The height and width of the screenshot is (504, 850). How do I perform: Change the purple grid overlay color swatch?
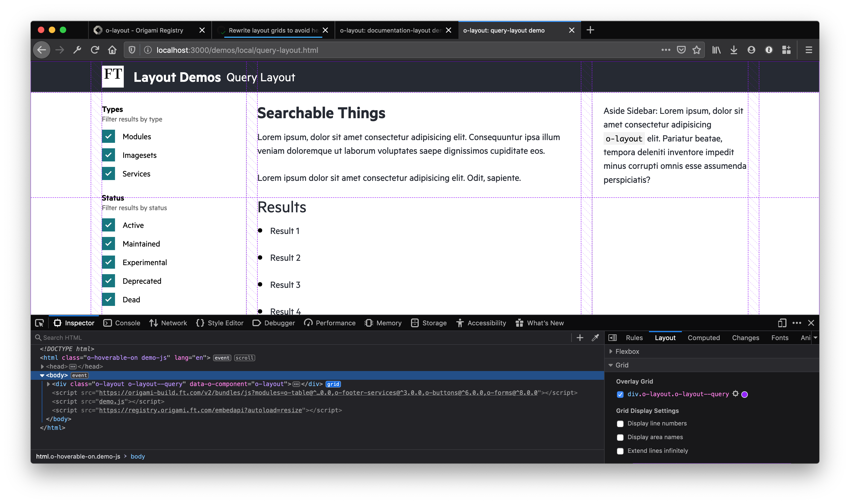click(744, 394)
